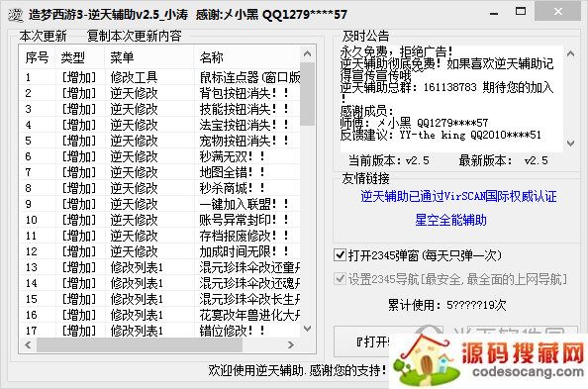Select row 6 秒满无双
The height and width of the screenshot is (389, 588).
click(160, 156)
